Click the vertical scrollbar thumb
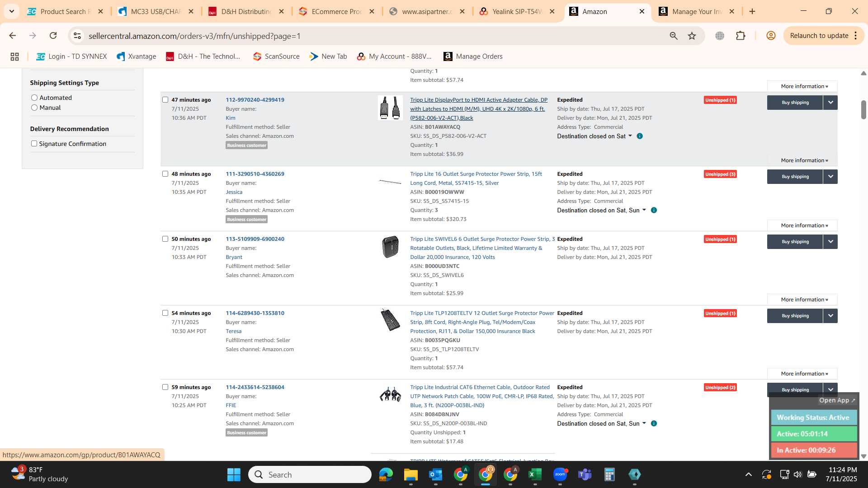868x488 pixels. 863,109
